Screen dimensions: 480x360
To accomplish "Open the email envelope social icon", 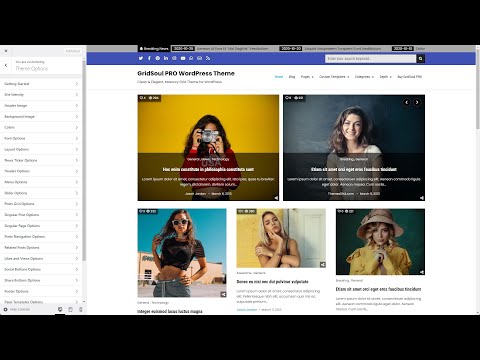I will click(199, 58).
